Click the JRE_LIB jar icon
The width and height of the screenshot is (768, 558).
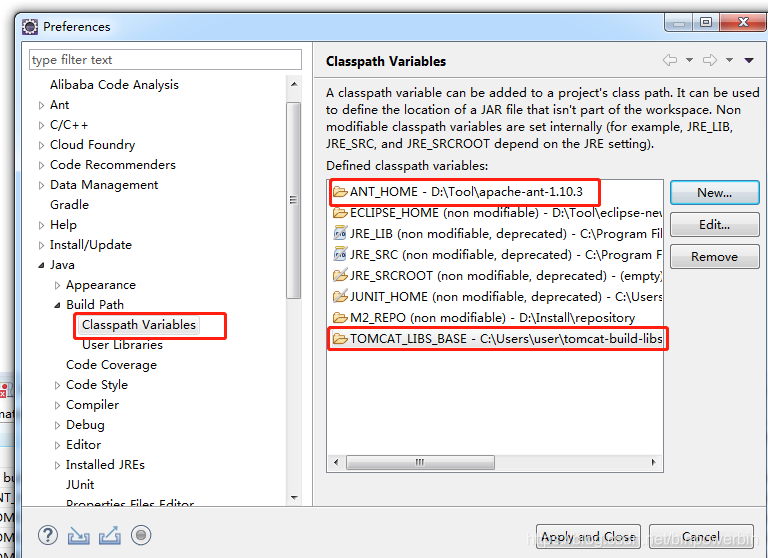click(340, 233)
